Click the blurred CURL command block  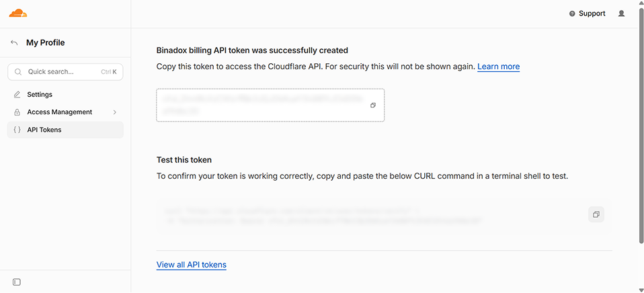(384, 216)
